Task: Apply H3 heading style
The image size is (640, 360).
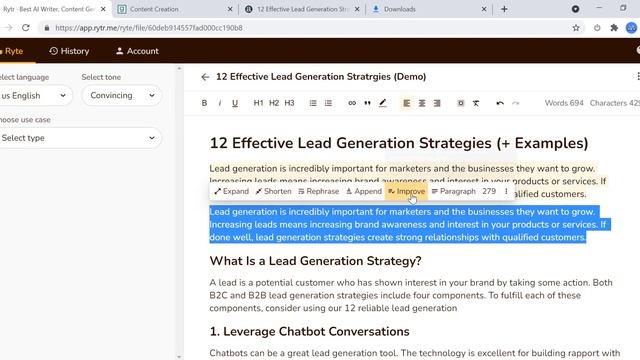Action: (289, 103)
